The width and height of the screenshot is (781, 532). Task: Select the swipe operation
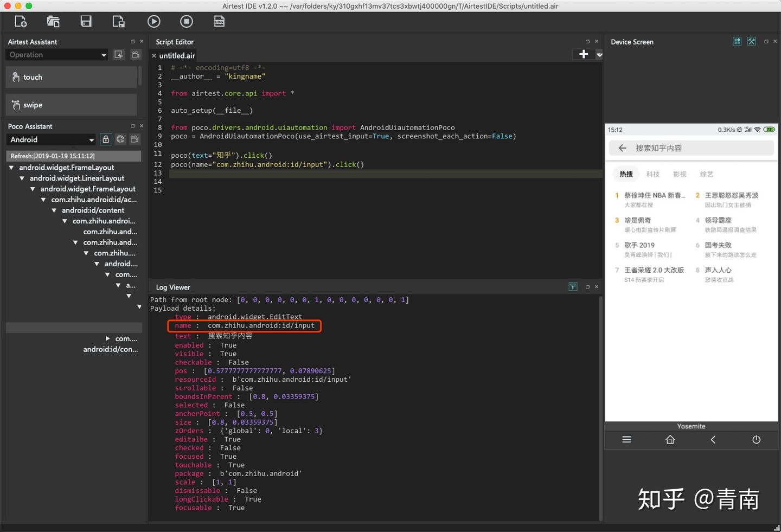click(72, 105)
